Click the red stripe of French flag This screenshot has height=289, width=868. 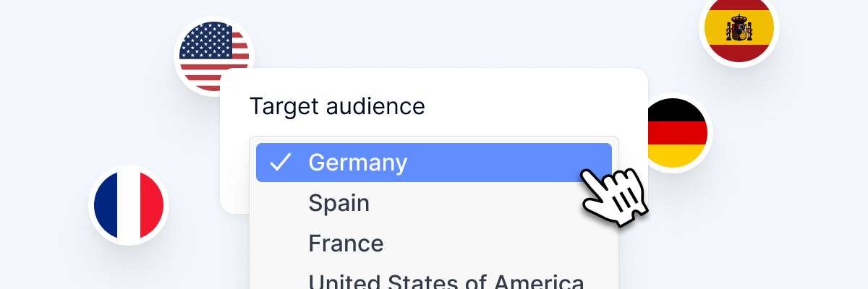point(153,205)
